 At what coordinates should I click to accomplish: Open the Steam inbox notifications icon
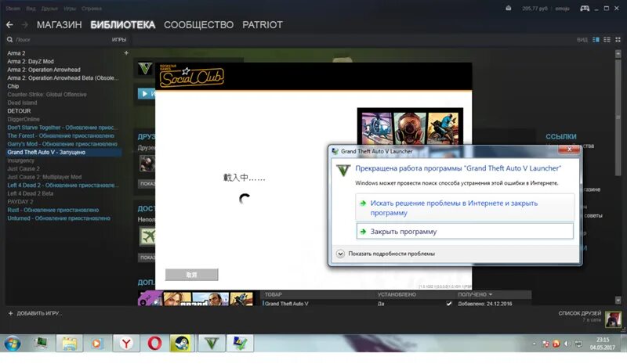[x=508, y=9]
